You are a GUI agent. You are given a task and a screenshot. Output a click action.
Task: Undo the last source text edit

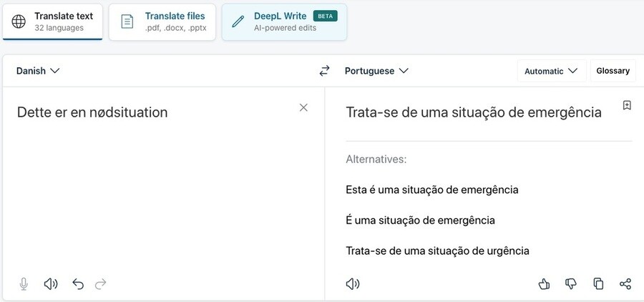[78, 284]
